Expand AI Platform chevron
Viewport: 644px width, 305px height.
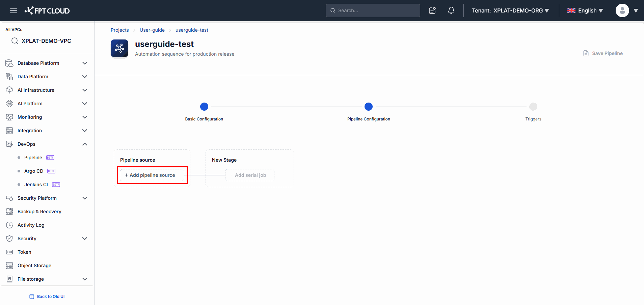[85, 104]
